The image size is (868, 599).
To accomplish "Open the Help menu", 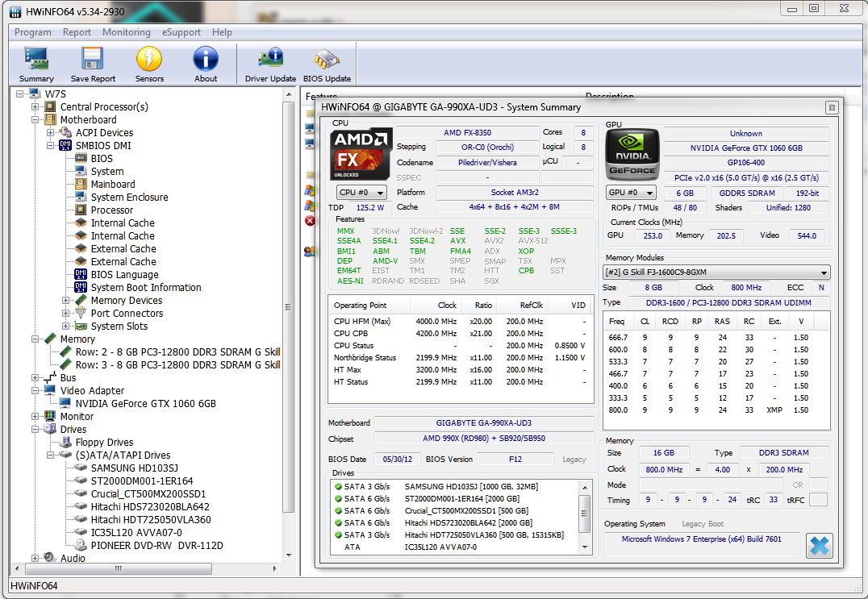I will pos(222,32).
